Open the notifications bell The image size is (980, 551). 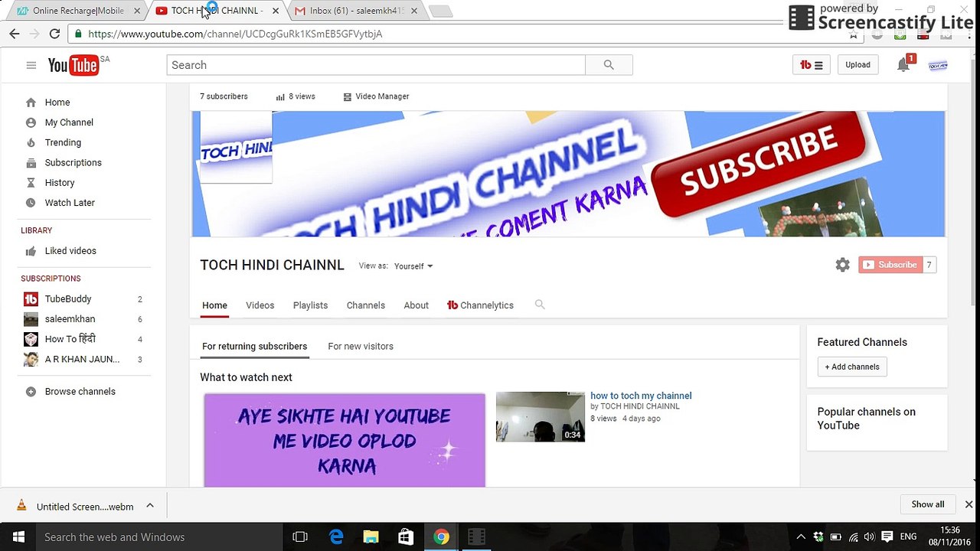coord(903,65)
